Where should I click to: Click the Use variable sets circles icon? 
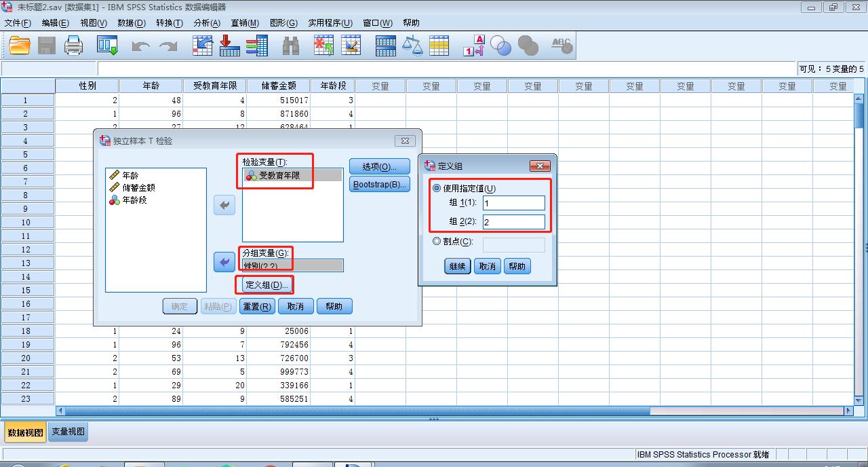pos(501,45)
